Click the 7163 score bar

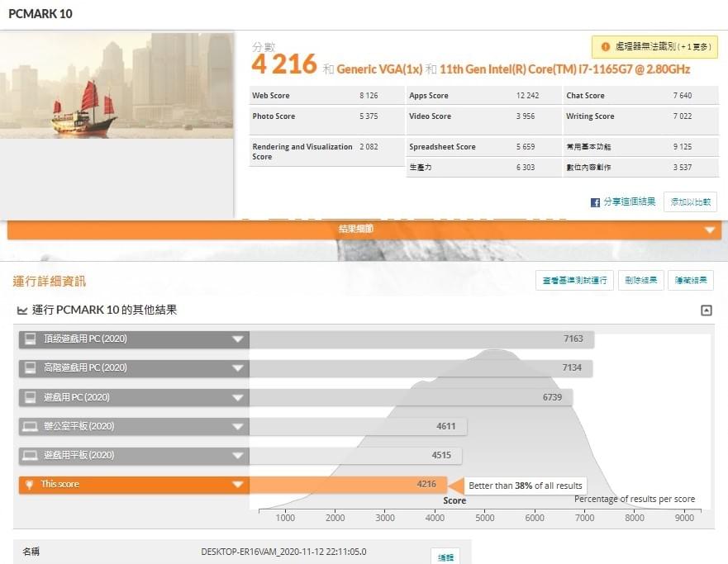pyautogui.click(x=421, y=339)
